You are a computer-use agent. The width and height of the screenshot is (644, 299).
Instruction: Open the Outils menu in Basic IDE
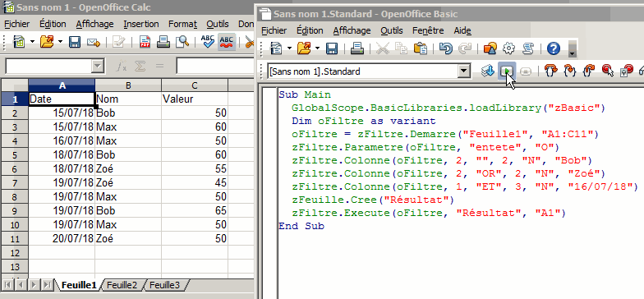(x=391, y=30)
